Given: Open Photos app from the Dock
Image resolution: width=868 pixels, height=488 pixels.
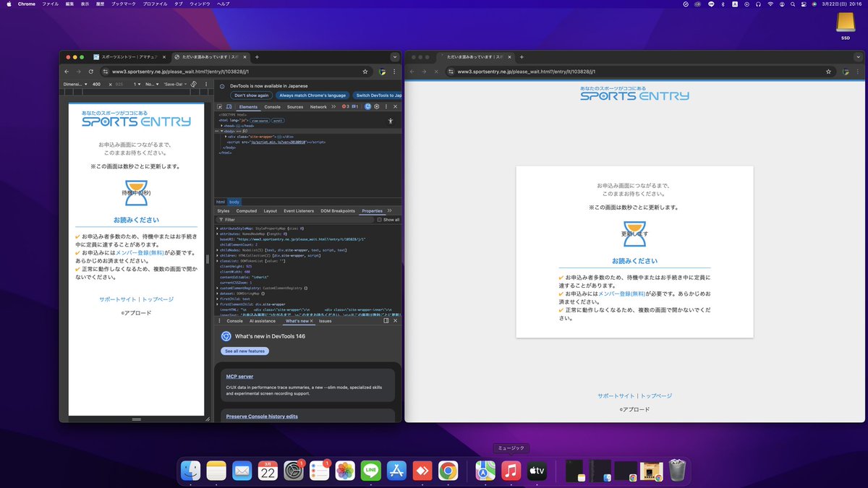Looking at the screenshot, I should tap(345, 471).
